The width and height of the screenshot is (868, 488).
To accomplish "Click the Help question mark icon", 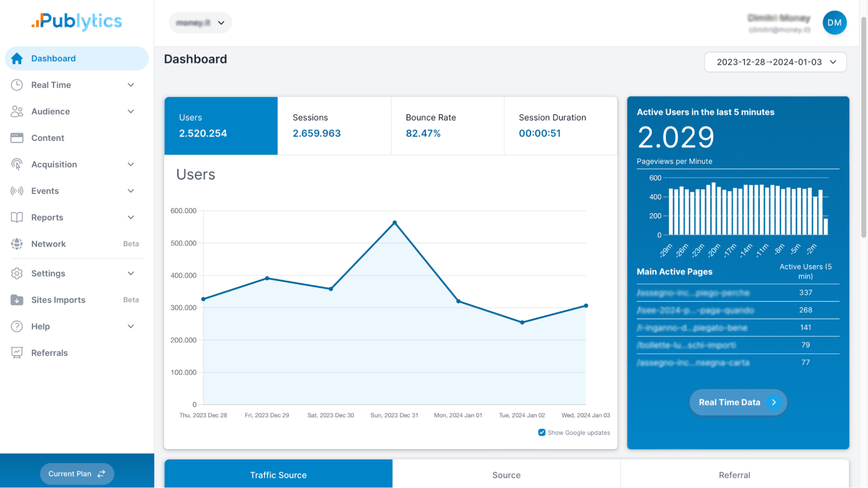I will click(x=17, y=327).
